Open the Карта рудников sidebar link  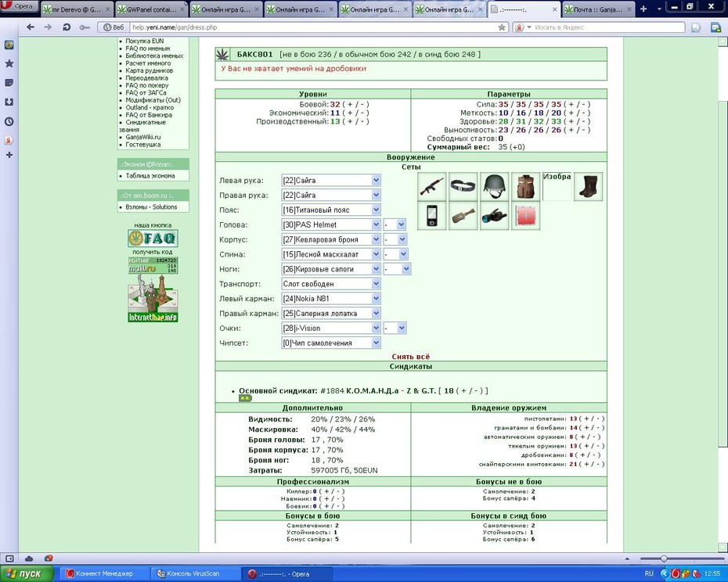(x=149, y=70)
